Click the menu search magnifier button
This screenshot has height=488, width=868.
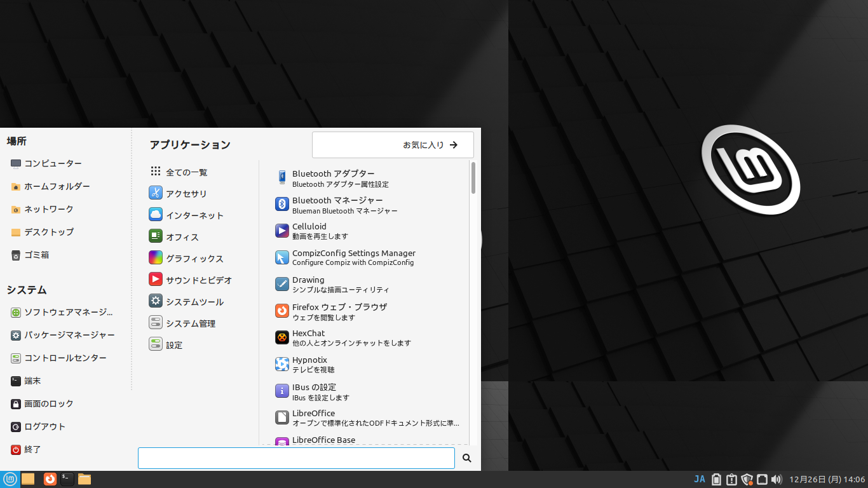(x=467, y=458)
